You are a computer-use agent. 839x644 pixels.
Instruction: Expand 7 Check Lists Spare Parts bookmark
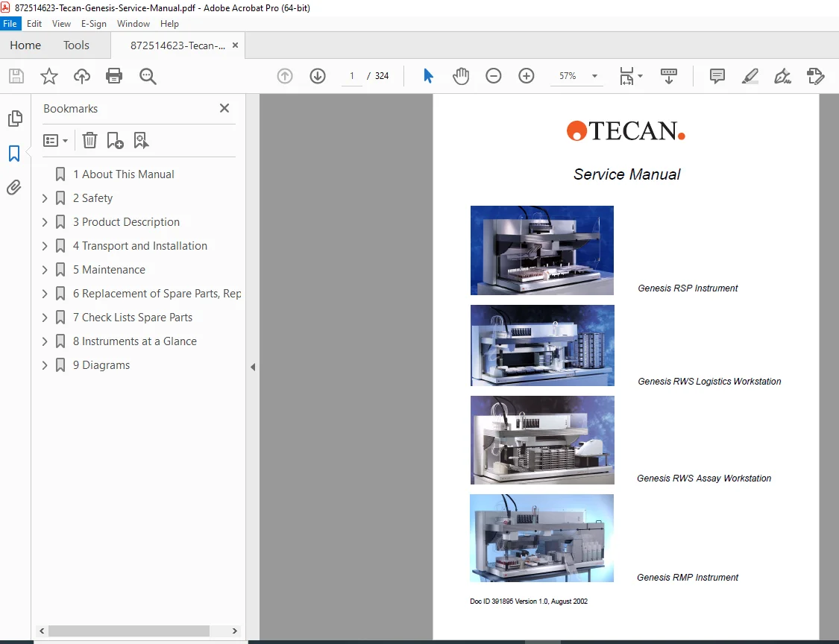point(45,318)
